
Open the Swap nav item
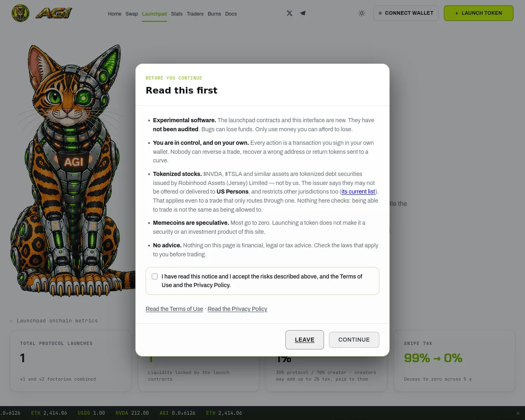[132, 14]
